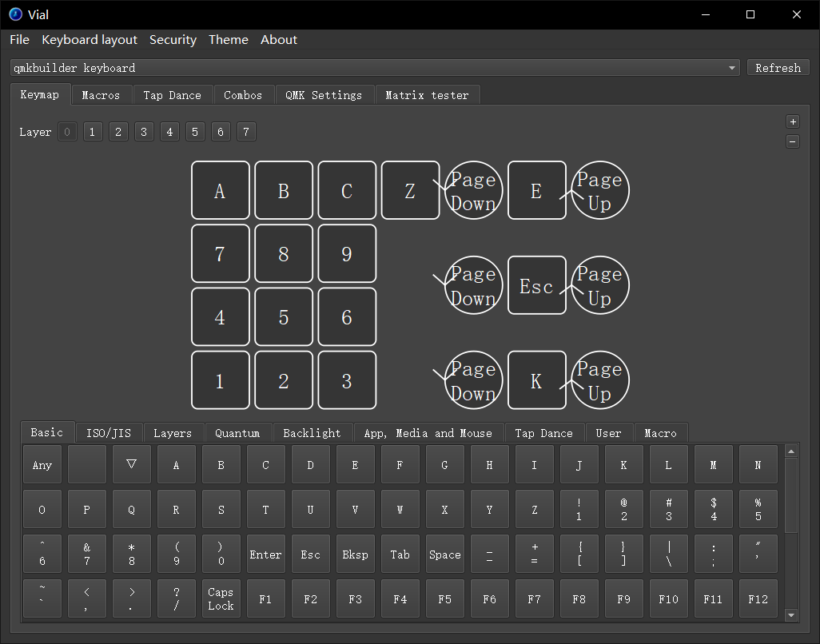Image resolution: width=820 pixels, height=644 pixels.
Task: Click the bottom-right Page Up encoder circle
Action: click(599, 380)
